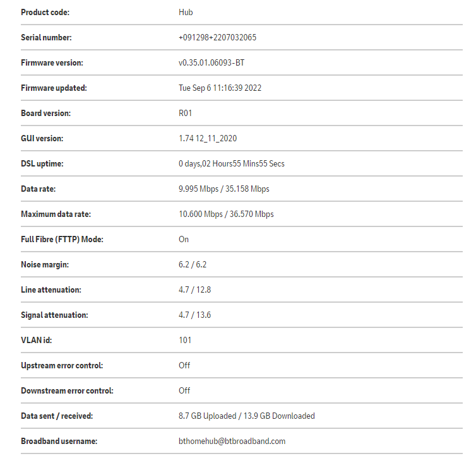Select the Signal attenuation 4.7 / 13.6 value
The width and height of the screenshot is (476, 456).
tap(194, 315)
